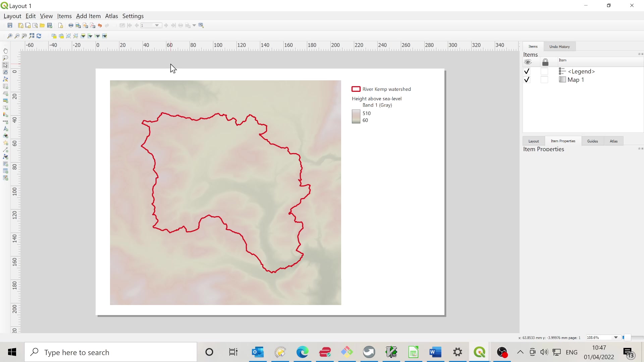Viewport: 644px width, 362px height.
Task: Enable lock checkbox for Legend item
Action: pyautogui.click(x=544, y=71)
